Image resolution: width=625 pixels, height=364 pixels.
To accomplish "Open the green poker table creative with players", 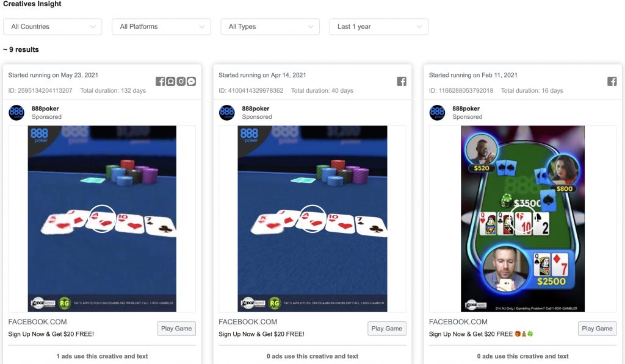I will point(523,219).
